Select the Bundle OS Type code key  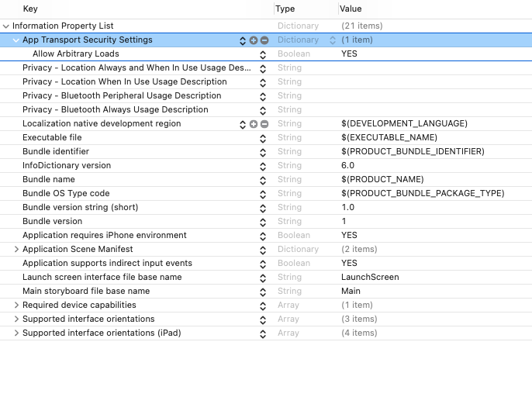[66, 193]
